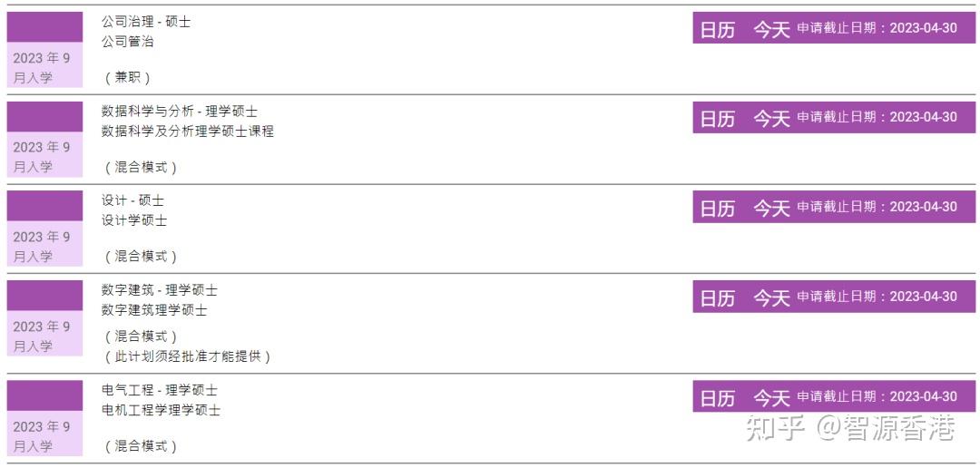Click 今天 in the 数字建筑 row
Image resolution: width=980 pixels, height=468 pixels.
pos(771,297)
